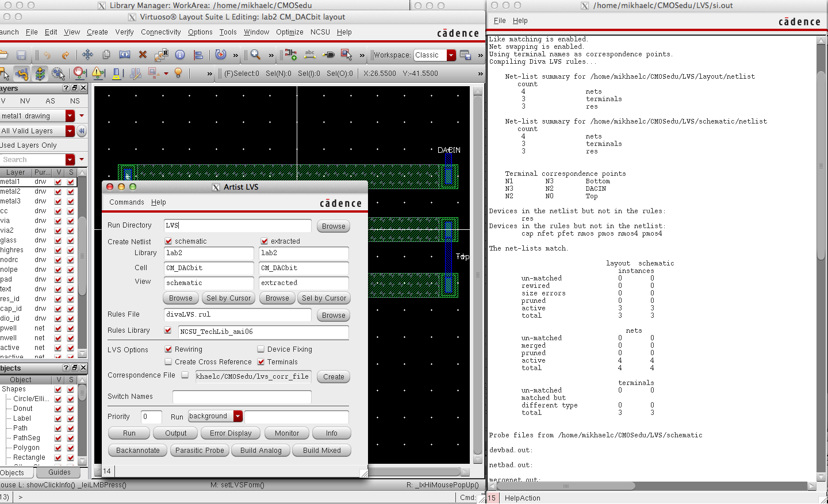Disable the Rewiring checkbox
The width and height of the screenshot is (828, 504).
pyautogui.click(x=168, y=349)
